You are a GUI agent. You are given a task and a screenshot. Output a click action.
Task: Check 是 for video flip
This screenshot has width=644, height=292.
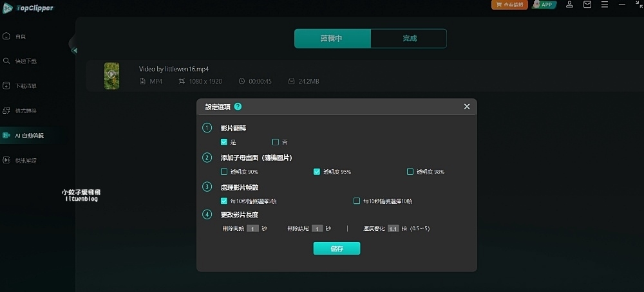224,142
